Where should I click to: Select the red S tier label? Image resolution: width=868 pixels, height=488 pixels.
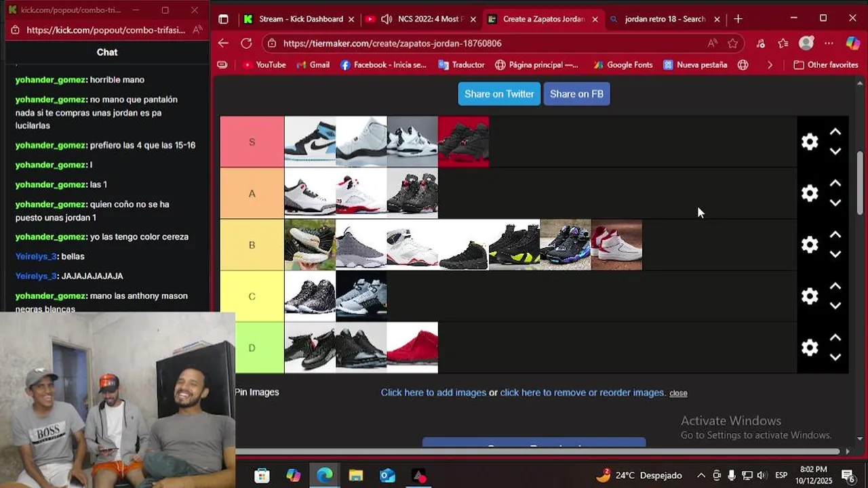point(252,142)
